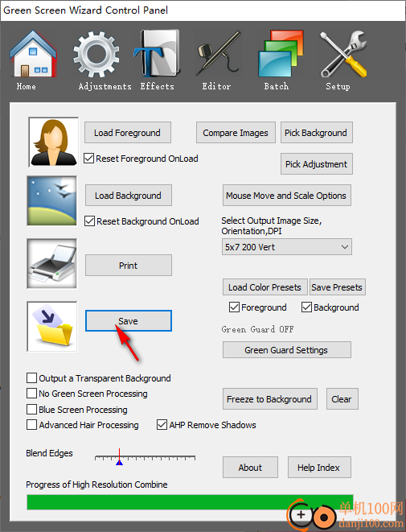The height and width of the screenshot is (532, 406).
Task: Open the Batch stacked frames icon
Action: [281, 54]
